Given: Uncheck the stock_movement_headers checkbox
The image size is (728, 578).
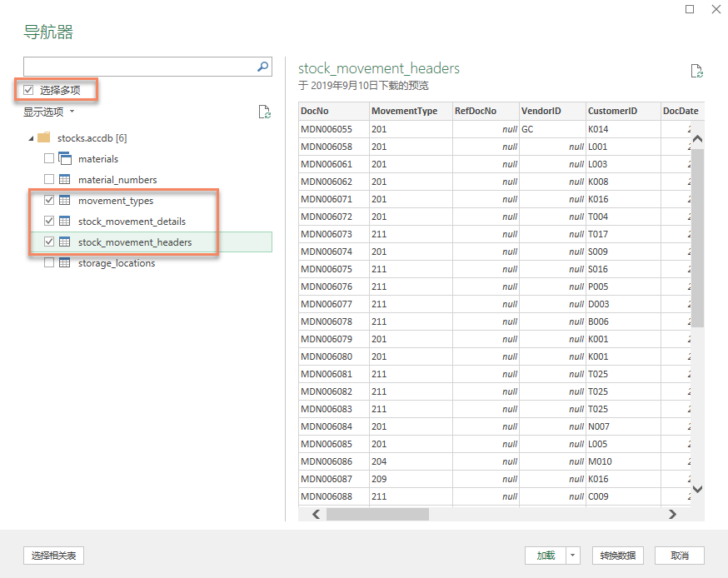Looking at the screenshot, I should point(49,242).
